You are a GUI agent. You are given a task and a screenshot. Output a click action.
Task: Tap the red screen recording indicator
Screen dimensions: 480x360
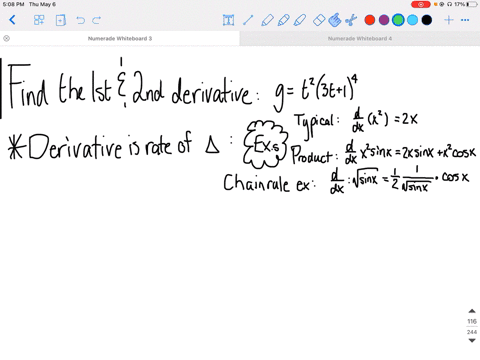(421, 4)
